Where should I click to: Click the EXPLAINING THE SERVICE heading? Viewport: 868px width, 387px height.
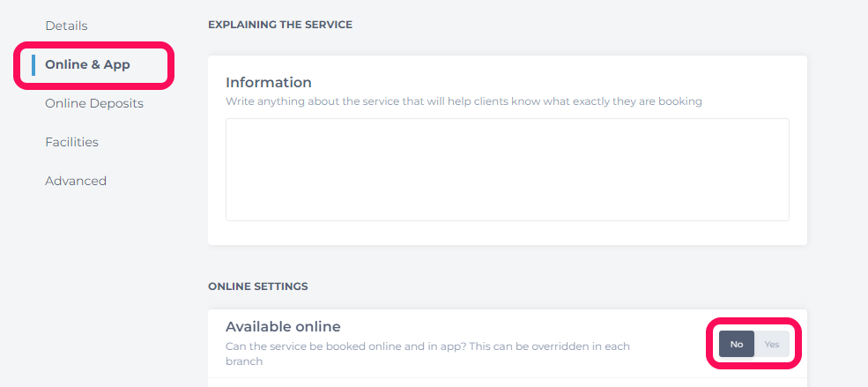coord(280,25)
